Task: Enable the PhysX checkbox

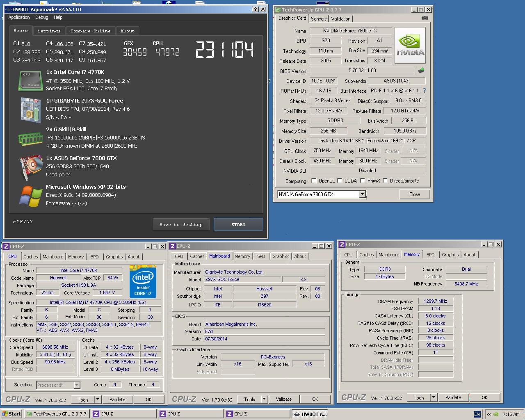Action: coord(363,180)
